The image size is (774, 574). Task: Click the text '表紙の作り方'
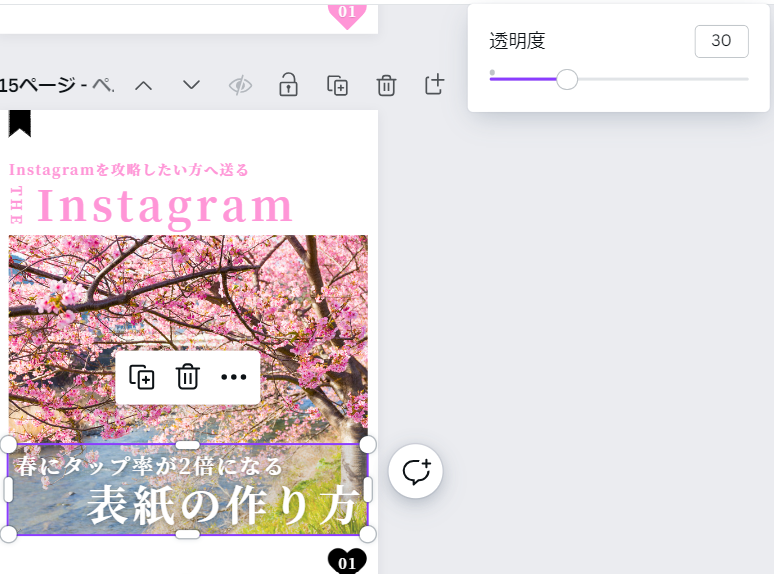tap(223, 505)
